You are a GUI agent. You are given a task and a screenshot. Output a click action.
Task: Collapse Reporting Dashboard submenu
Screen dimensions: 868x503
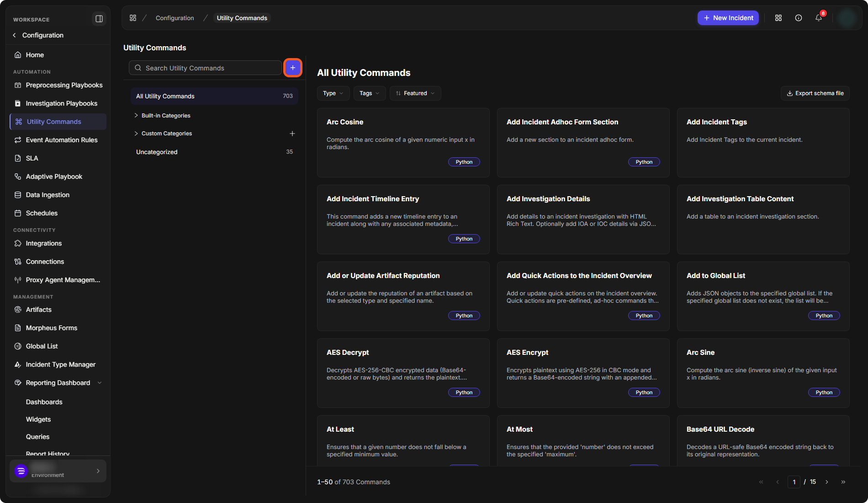[100, 383]
